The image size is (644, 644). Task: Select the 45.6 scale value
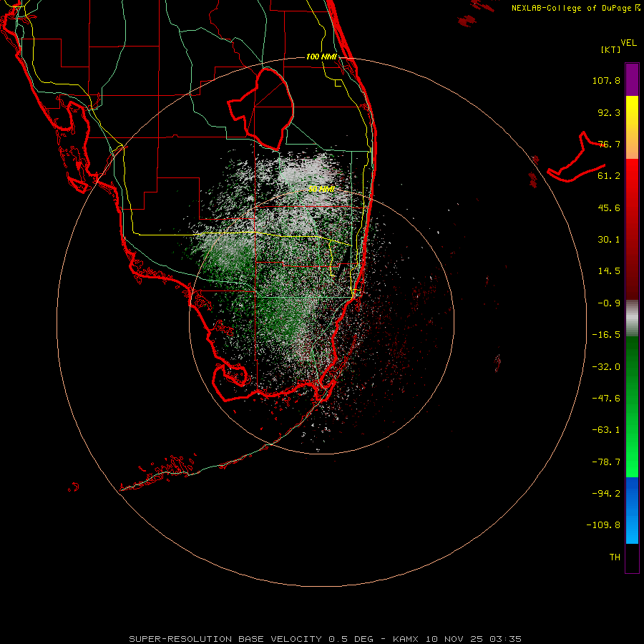[609, 208]
